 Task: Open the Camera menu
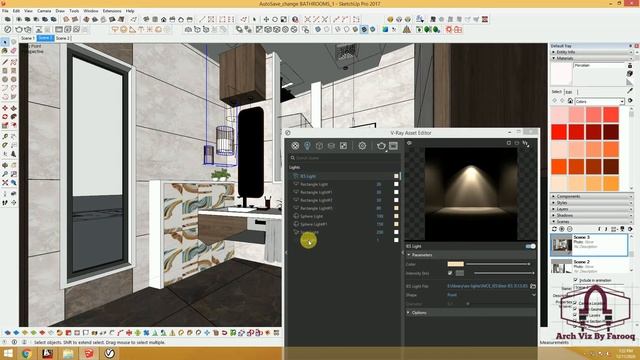(x=44, y=11)
